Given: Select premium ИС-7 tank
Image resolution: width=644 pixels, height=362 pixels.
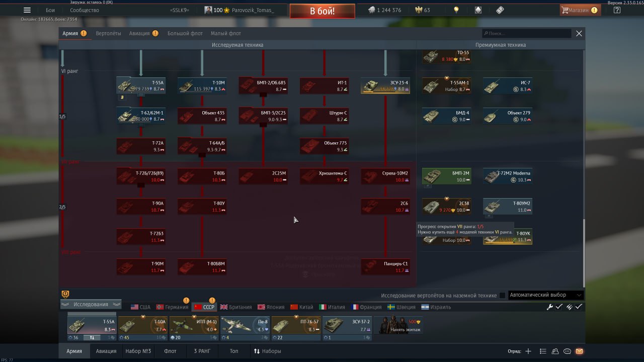Looking at the screenshot, I should click(508, 85).
